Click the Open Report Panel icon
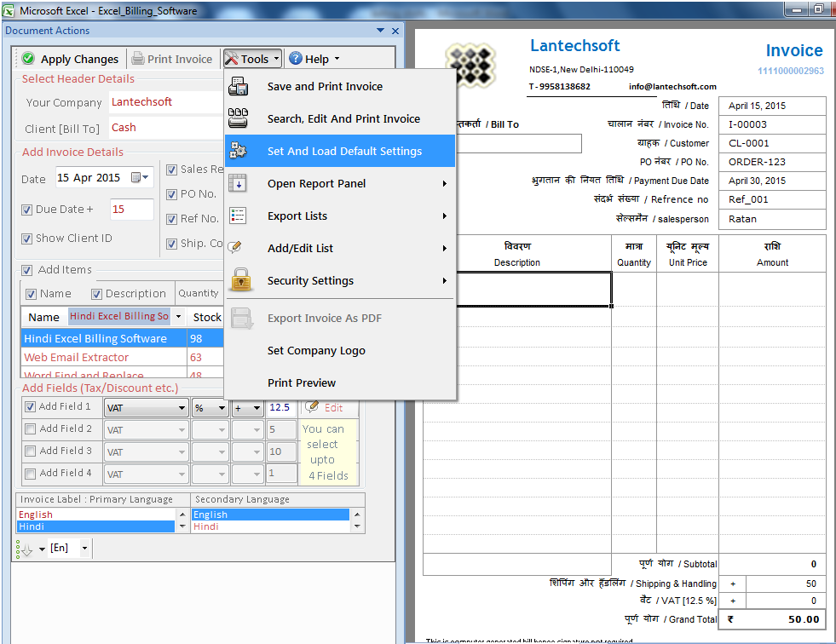 coord(238,183)
